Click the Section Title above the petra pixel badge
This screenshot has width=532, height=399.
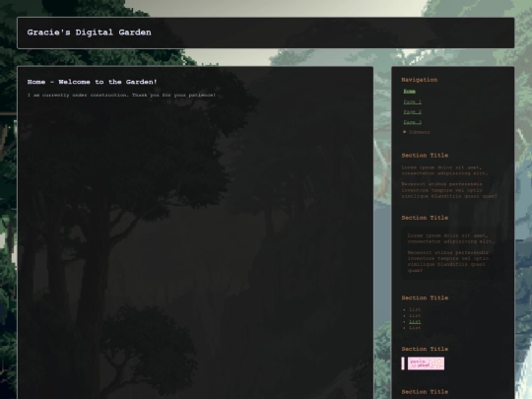click(425, 349)
